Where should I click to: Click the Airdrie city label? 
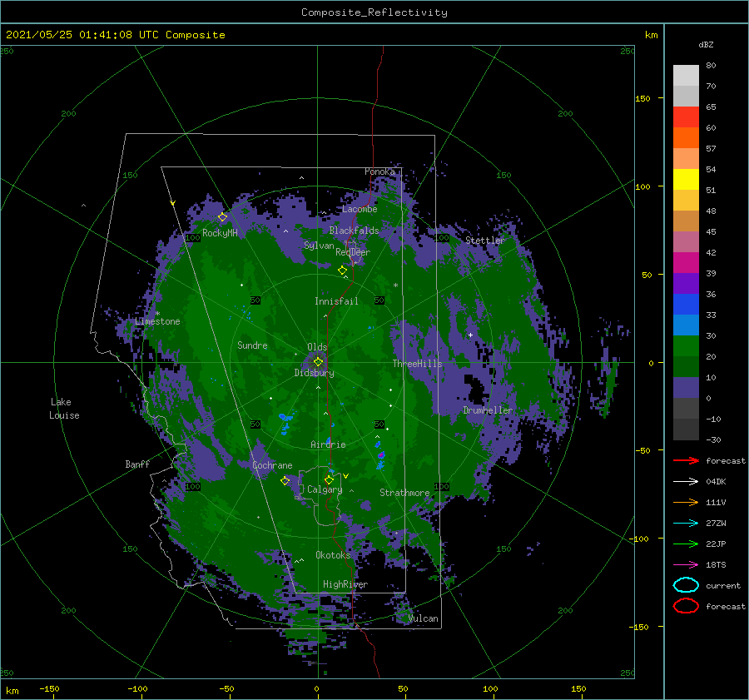point(328,444)
